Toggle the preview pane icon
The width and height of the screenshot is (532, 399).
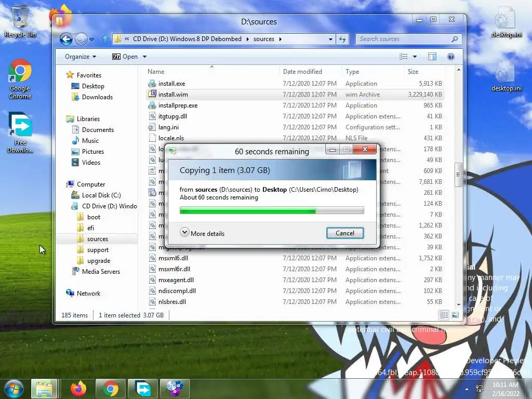(432, 57)
